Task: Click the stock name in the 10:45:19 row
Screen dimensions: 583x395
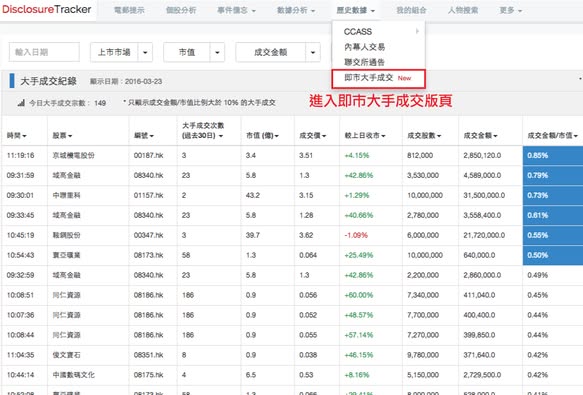Action: pyautogui.click(x=67, y=235)
